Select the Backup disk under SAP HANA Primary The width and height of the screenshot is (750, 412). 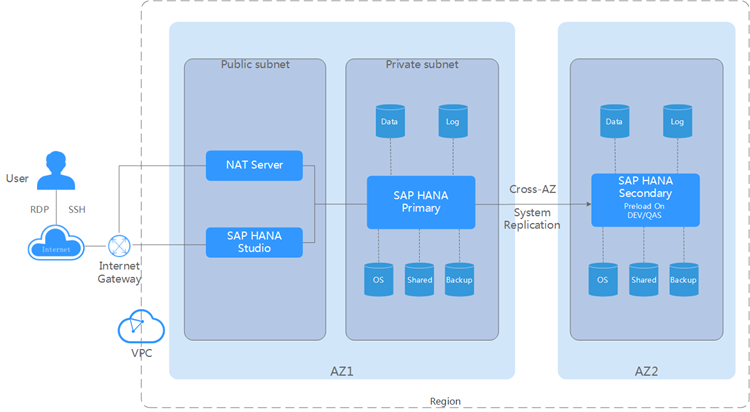tap(459, 279)
